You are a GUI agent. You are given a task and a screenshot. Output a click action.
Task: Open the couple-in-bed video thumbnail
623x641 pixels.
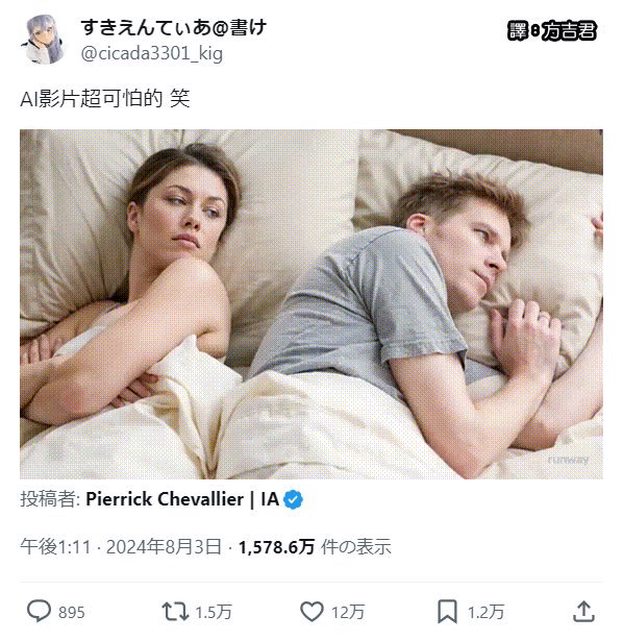click(x=311, y=304)
